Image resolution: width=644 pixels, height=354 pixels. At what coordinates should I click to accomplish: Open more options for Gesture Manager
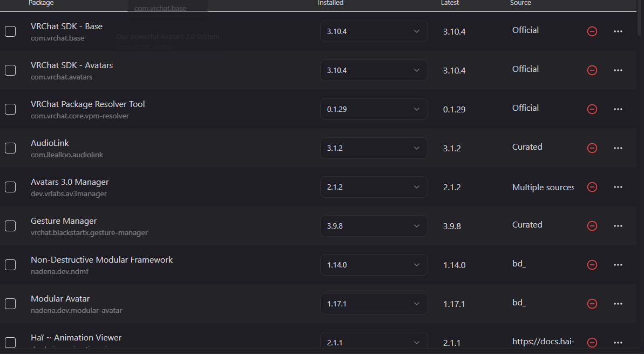click(x=618, y=226)
